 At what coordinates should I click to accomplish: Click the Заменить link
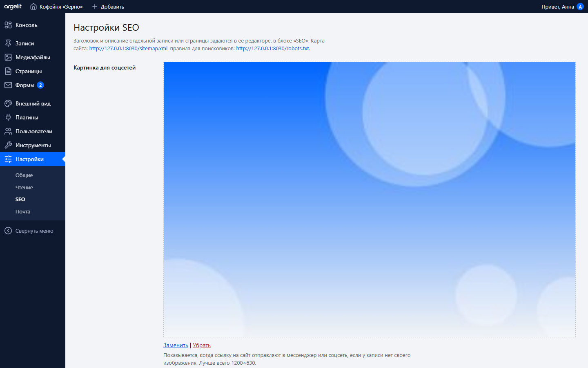tap(176, 345)
